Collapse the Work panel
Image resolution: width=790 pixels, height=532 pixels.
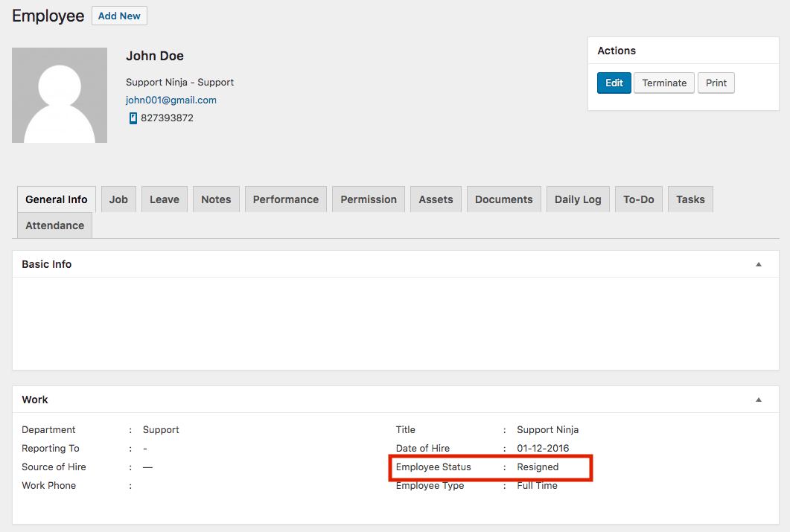pyautogui.click(x=758, y=399)
